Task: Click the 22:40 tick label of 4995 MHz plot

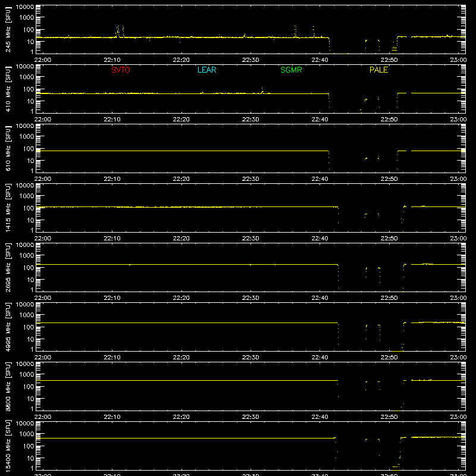Action: click(x=320, y=358)
